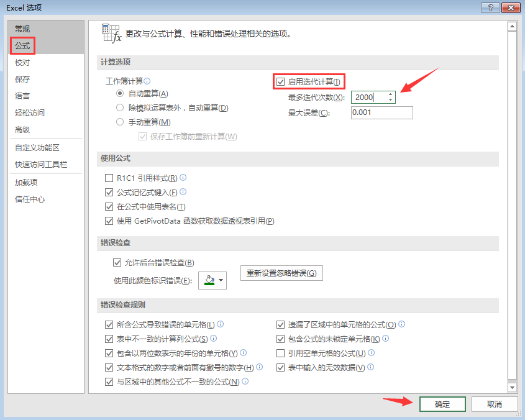Open the 自定义功能区 category

click(x=46, y=147)
